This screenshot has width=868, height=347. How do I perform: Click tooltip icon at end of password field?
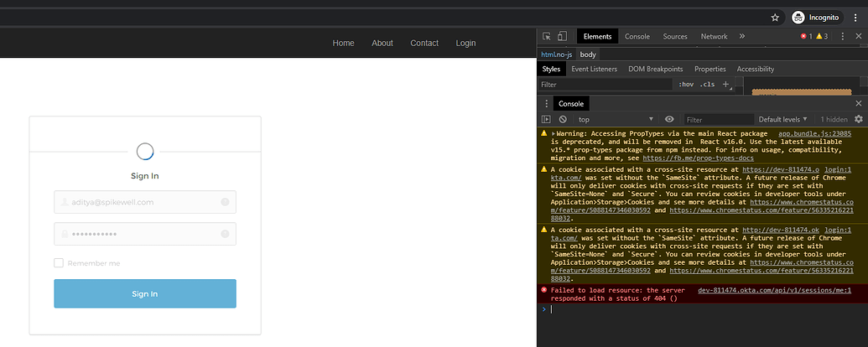click(225, 234)
